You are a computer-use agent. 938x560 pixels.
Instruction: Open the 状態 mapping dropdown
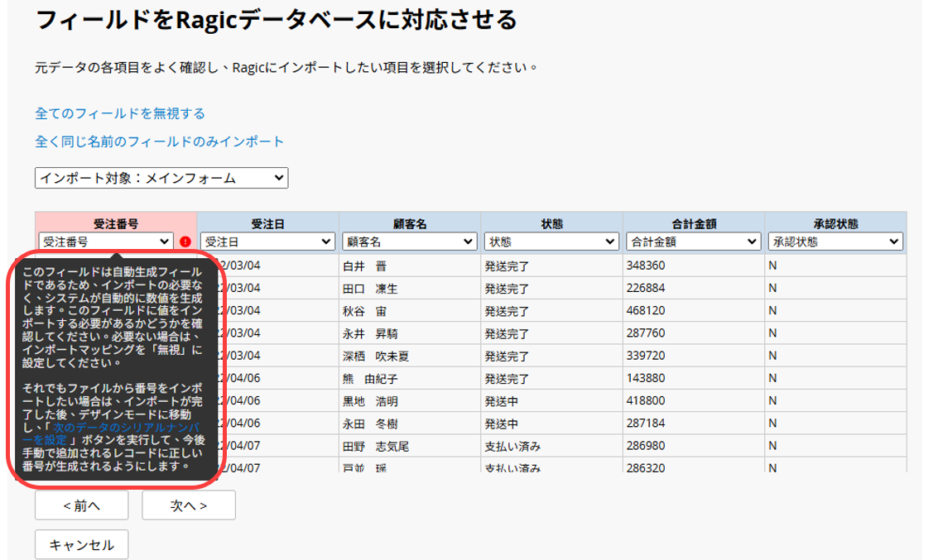pyautogui.click(x=551, y=242)
